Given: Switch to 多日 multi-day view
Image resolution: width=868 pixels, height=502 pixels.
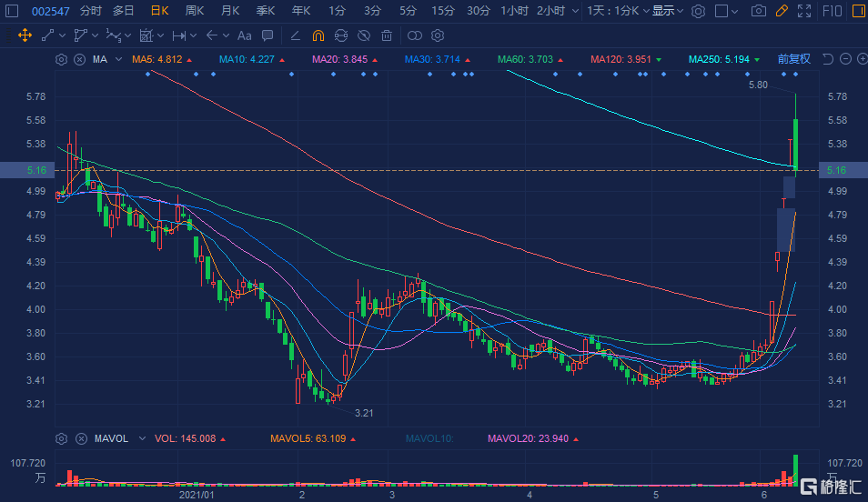Looking at the screenshot, I should (x=124, y=11).
